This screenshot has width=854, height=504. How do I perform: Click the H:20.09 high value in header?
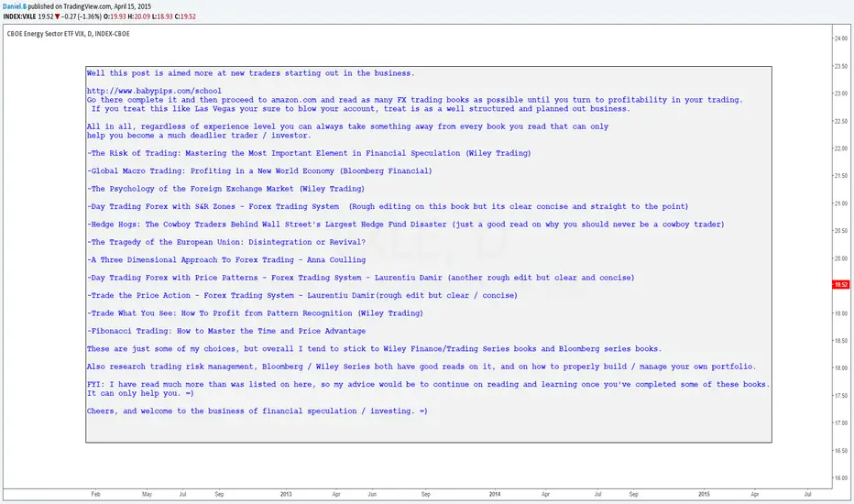(138, 16)
